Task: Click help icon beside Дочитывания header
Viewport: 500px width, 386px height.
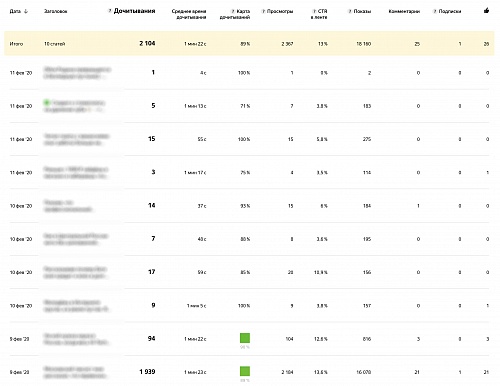Action: point(110,11)
